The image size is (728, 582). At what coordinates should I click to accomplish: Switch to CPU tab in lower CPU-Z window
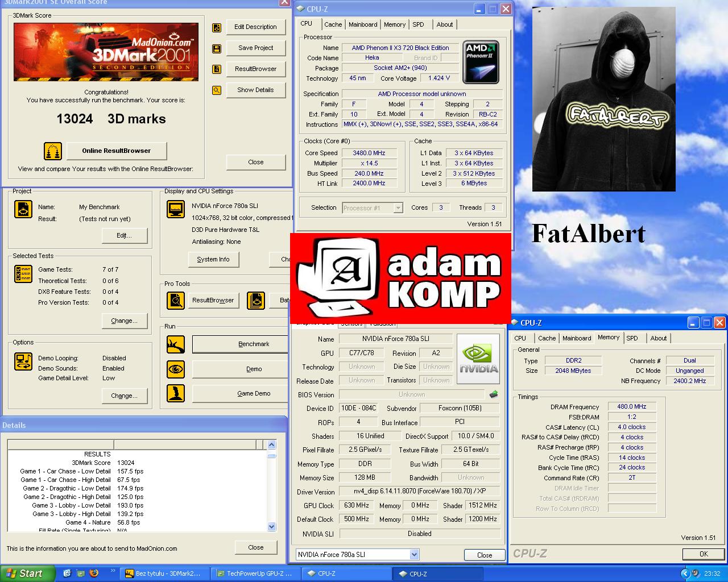[x=520, y=338]
